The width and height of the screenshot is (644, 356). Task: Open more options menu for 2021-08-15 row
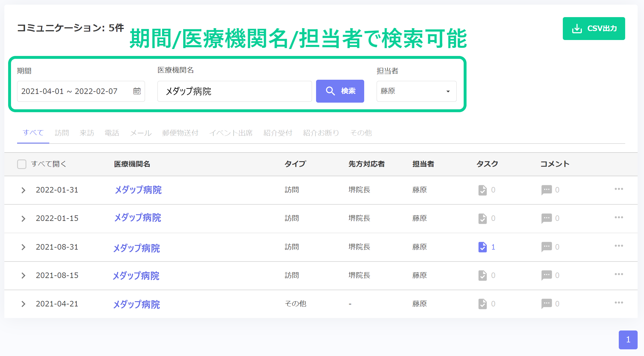click(619, 274)
